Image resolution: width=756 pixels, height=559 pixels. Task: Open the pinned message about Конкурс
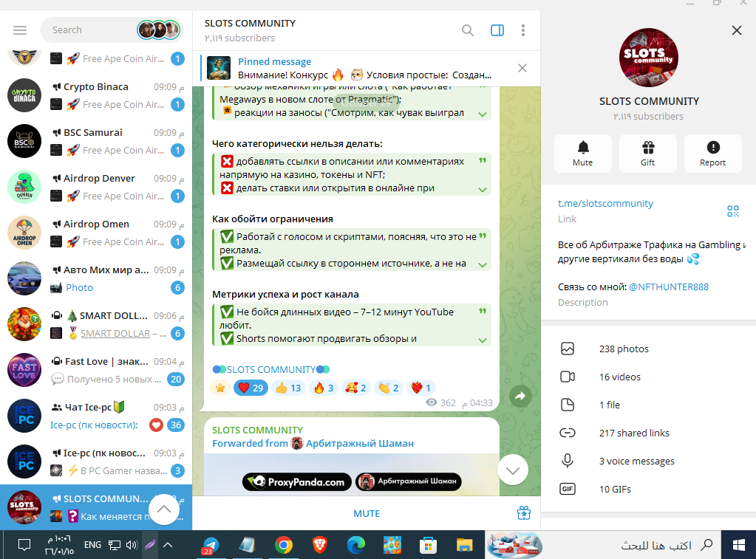click(357, 68)
